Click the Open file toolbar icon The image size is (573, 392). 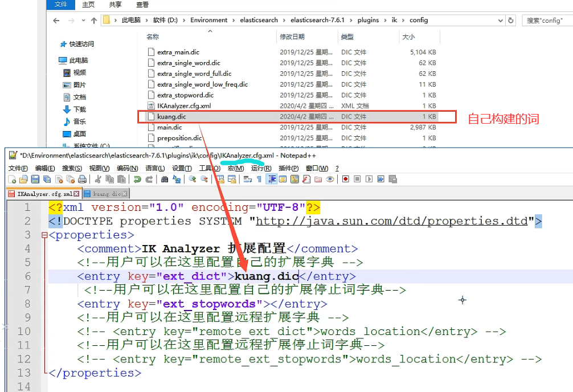coord(23,179)
